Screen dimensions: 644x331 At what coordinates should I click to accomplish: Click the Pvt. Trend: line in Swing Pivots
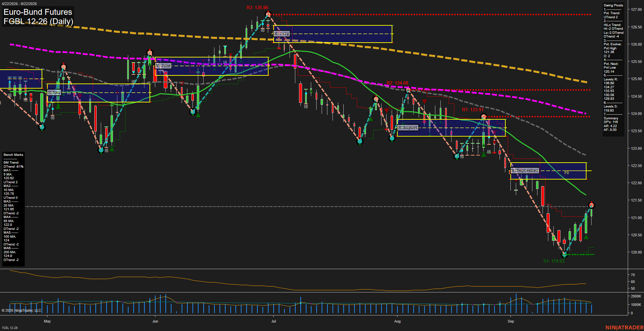(612, 13)
